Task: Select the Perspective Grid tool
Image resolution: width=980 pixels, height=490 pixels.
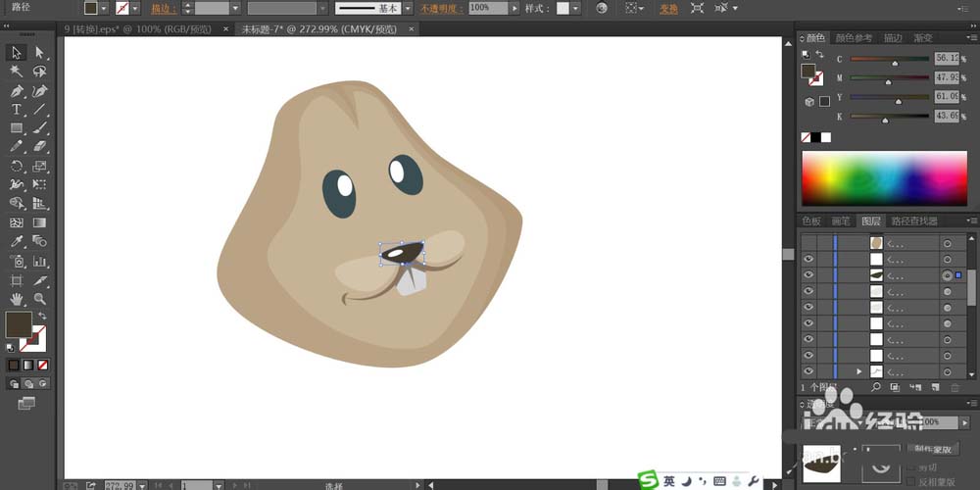Action: [39, 203]
